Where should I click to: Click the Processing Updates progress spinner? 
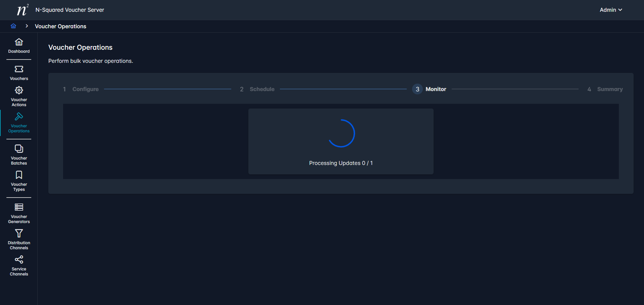(x=341, y=134)
